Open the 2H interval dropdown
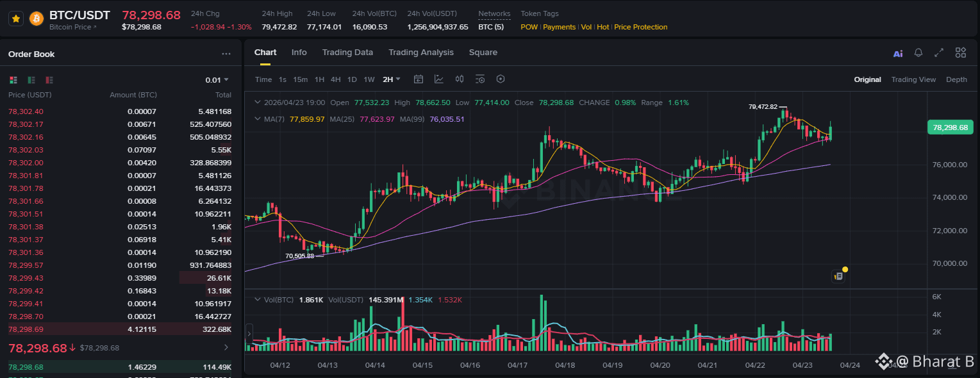Viewport: 980px width, 378px height. 391,79
